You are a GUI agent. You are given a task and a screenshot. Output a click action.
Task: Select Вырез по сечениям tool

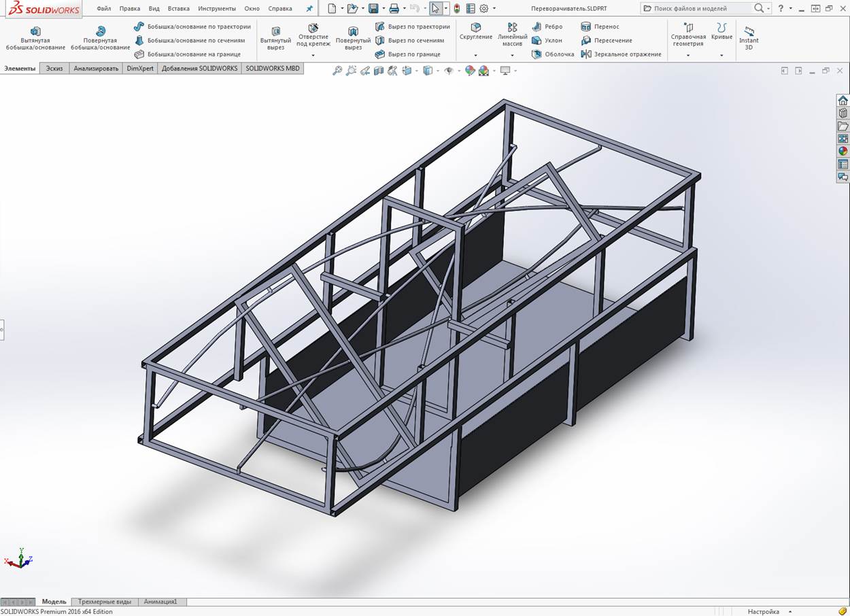click(x=410, y=40)
